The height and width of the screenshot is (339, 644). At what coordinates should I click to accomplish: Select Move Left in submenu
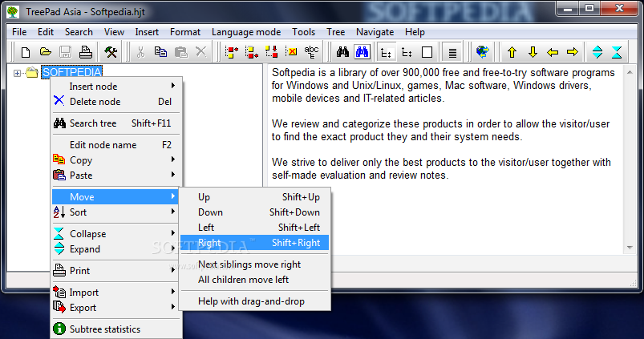point(255,228)
